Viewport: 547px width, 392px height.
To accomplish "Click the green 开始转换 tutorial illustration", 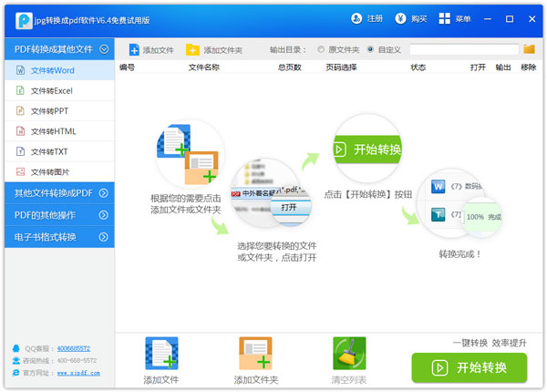I will (x=367, y=149).
